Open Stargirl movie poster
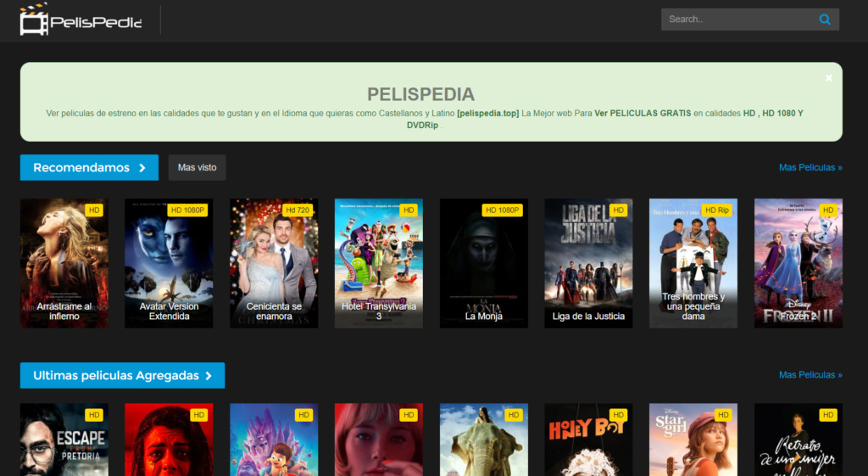 click(x=693, y=440)
